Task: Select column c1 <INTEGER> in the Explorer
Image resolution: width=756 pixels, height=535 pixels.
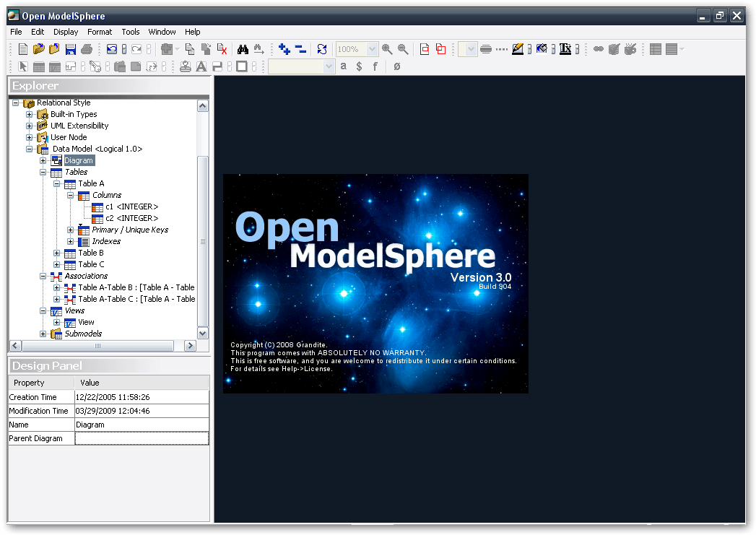Action: pos(131,207)
